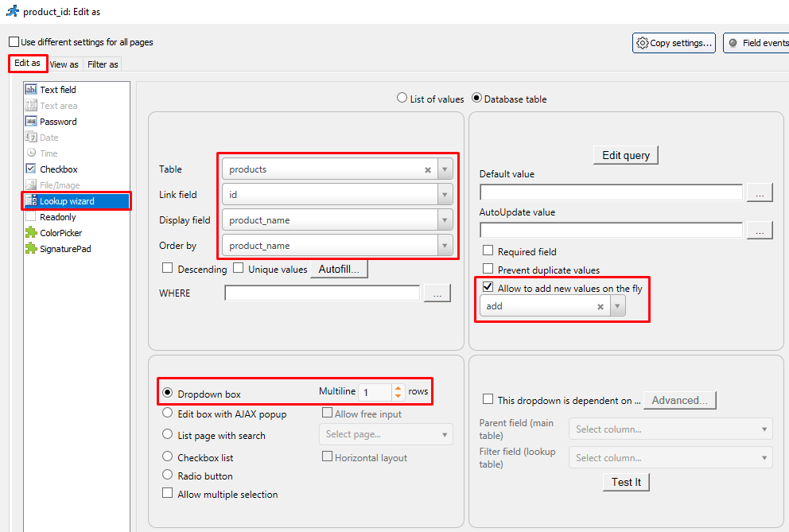The height and width of the screenshot is (532, 789).
Task: Check Prevent duplicate values
Action: 488,270
